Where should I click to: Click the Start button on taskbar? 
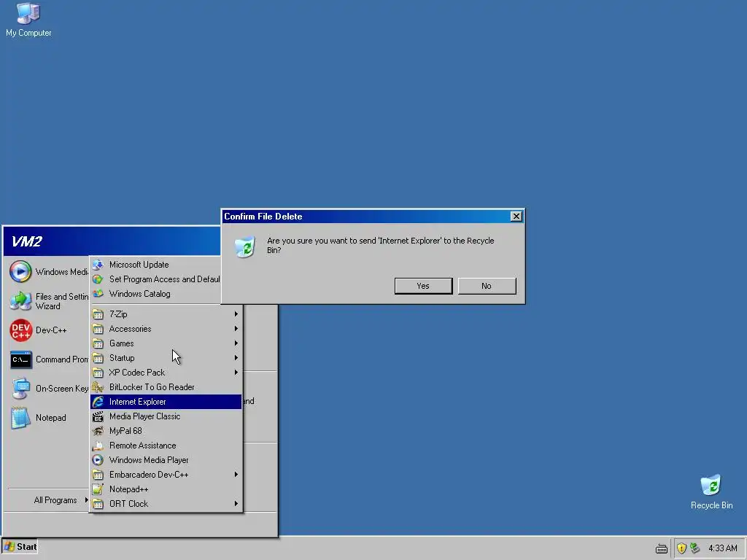pyautogui.click(x=20, y=547)
